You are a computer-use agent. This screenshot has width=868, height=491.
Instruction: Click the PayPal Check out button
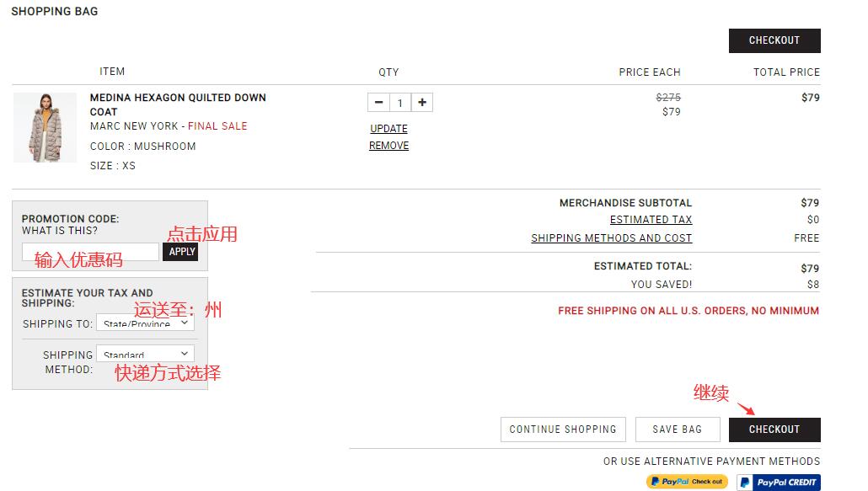click(688, 482)
